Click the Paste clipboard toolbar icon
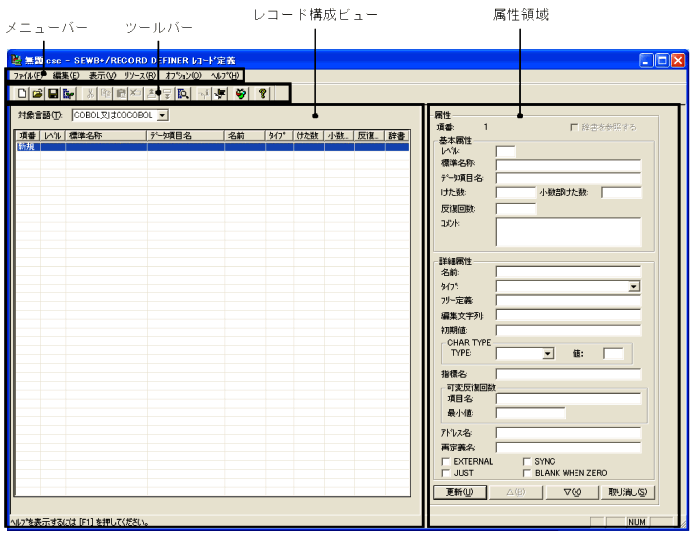Viewport: 692px width, 534px height. point(120,94)
